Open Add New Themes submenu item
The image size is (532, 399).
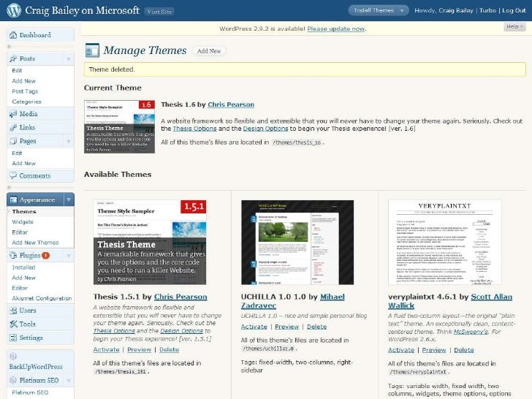pos(35,243)
